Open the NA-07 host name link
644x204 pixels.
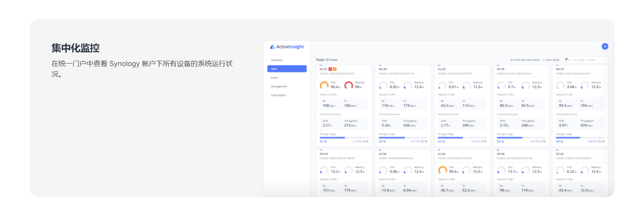pos(560,69)
